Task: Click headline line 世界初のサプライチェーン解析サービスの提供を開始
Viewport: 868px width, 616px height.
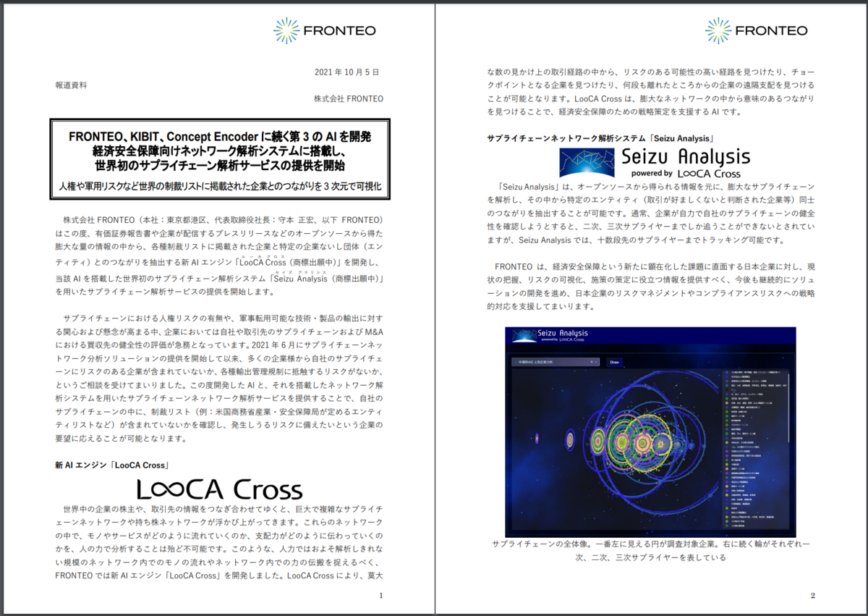Action: (220, 166)
